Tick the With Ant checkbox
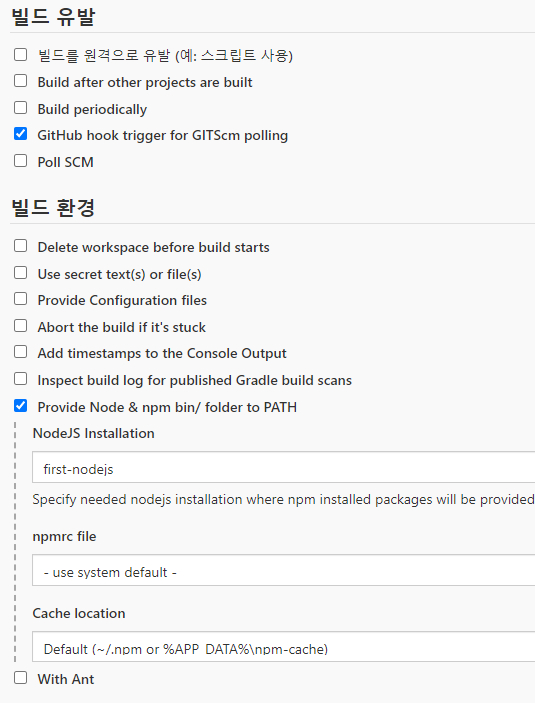The height and width of the screenshot is (703, 535). coord(21,678)
